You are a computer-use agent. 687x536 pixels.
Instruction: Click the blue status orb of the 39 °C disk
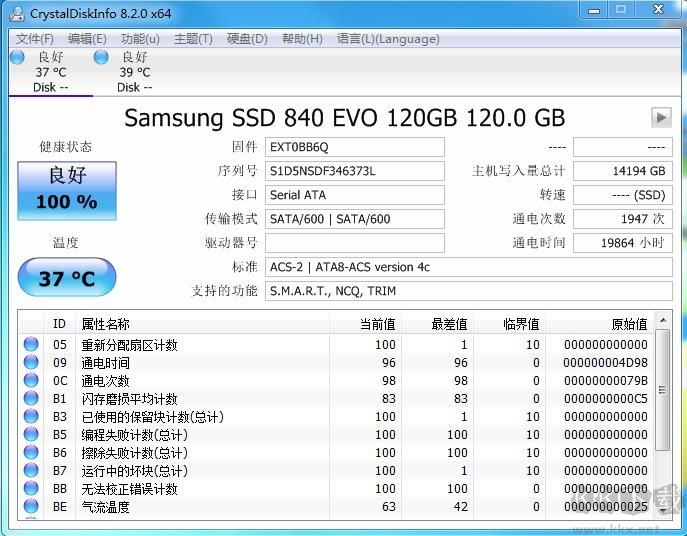[101, 57]
